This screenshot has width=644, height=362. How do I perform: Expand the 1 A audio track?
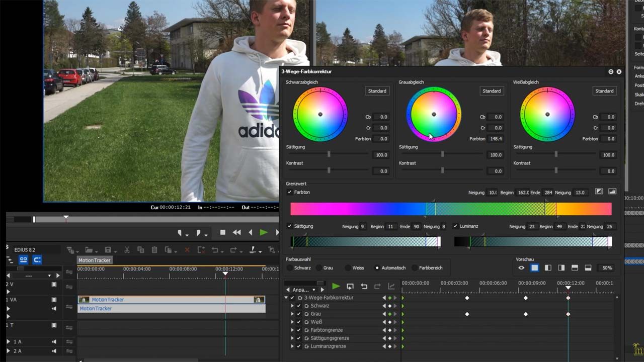pos(8,342)
